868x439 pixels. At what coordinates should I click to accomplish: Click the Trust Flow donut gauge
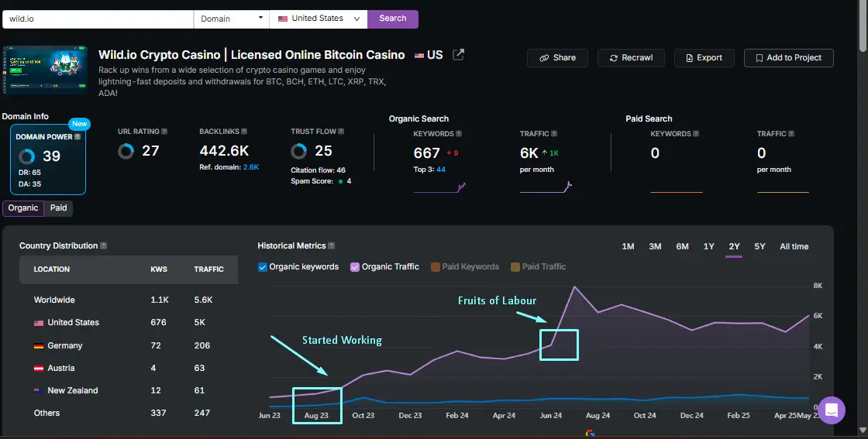(x=299, y=151)
